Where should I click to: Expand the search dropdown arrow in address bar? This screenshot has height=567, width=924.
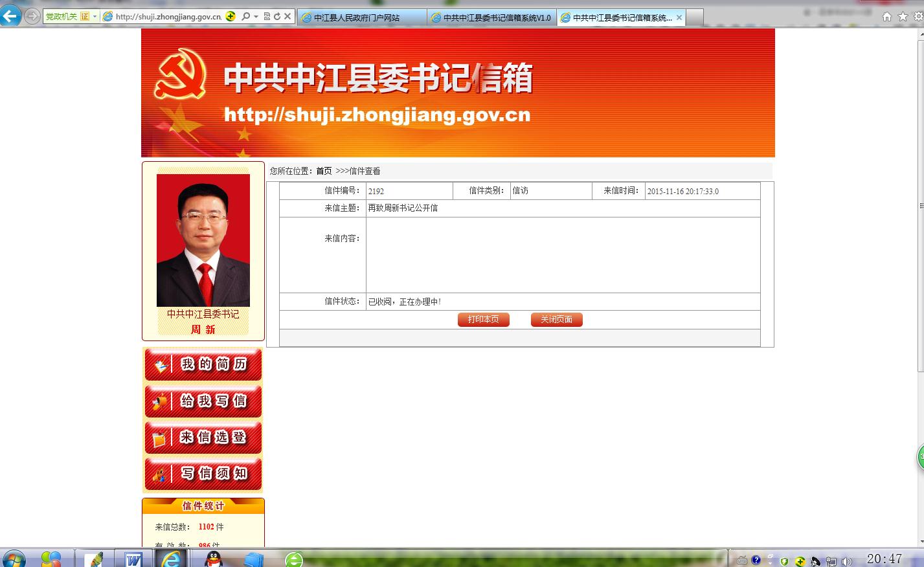pos(256,17)
